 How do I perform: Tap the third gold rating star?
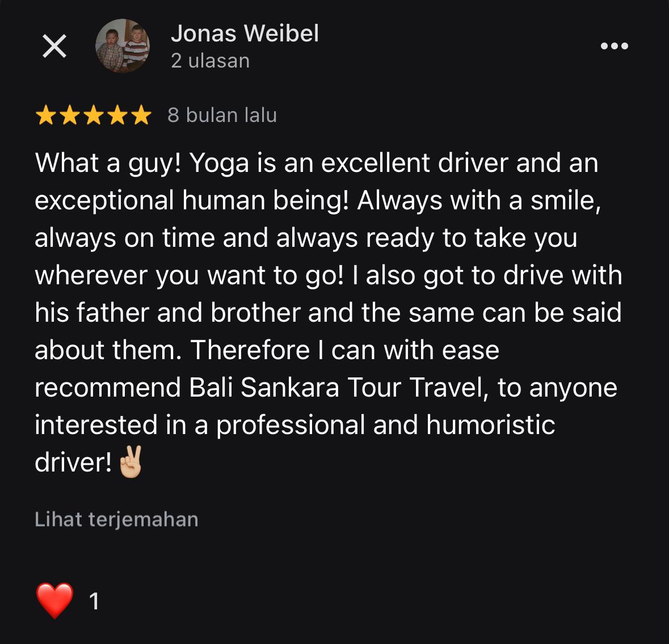94,115
